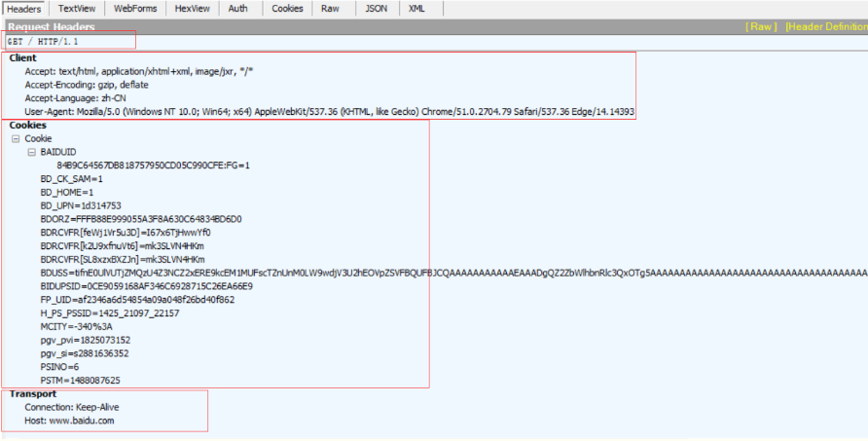Click the yellow [Raw] link
The width and height of the screenshot is (868, 441).
(x=761, y=26)
